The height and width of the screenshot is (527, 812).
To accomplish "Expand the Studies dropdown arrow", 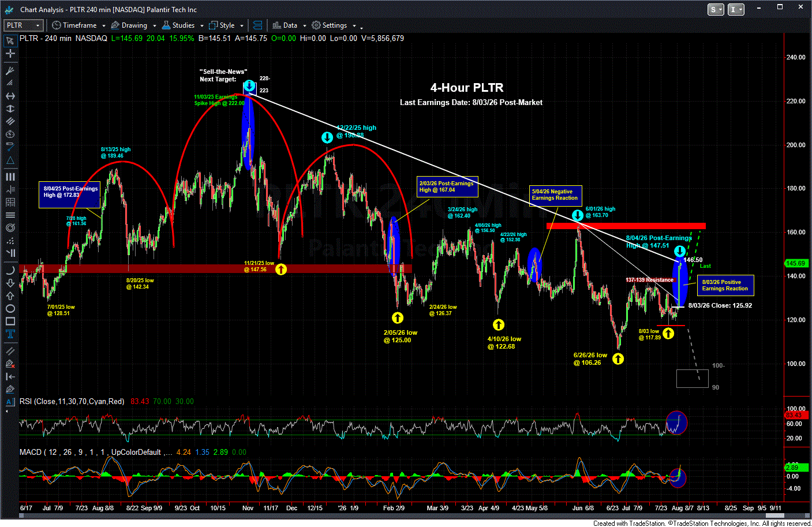I will point(202,26).
